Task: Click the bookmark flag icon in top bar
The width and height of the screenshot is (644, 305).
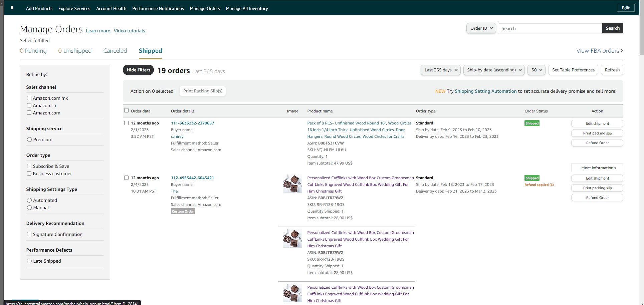Action: coord(12,8)
